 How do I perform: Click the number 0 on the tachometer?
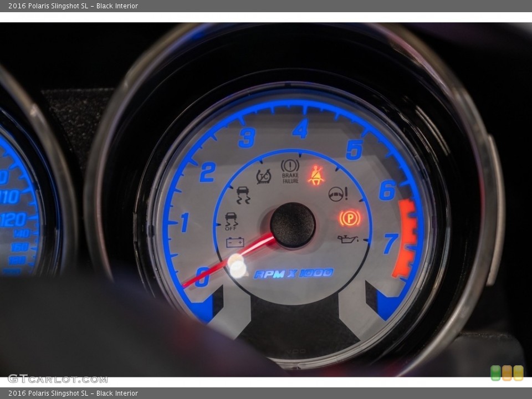point(203,277)
